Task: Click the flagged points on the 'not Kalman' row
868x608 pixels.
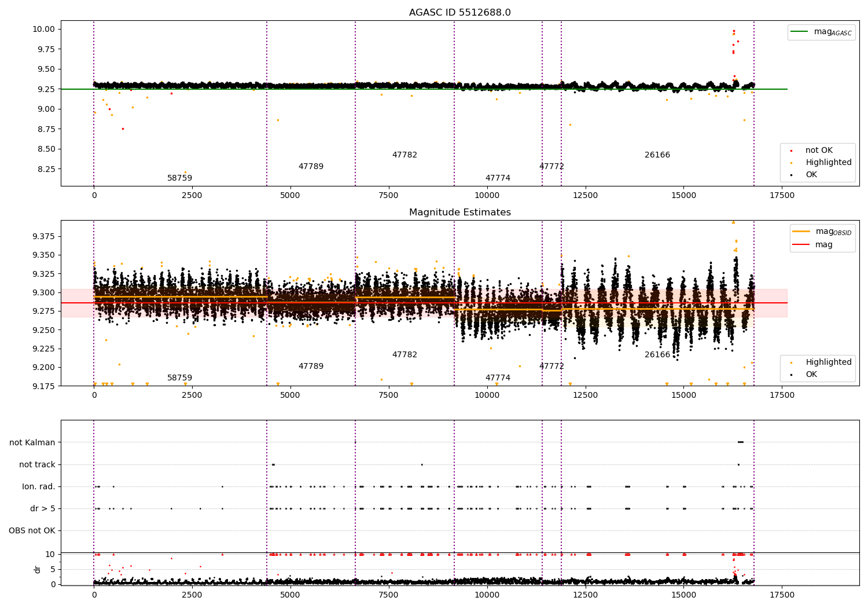Action: [x=741, y=442]
